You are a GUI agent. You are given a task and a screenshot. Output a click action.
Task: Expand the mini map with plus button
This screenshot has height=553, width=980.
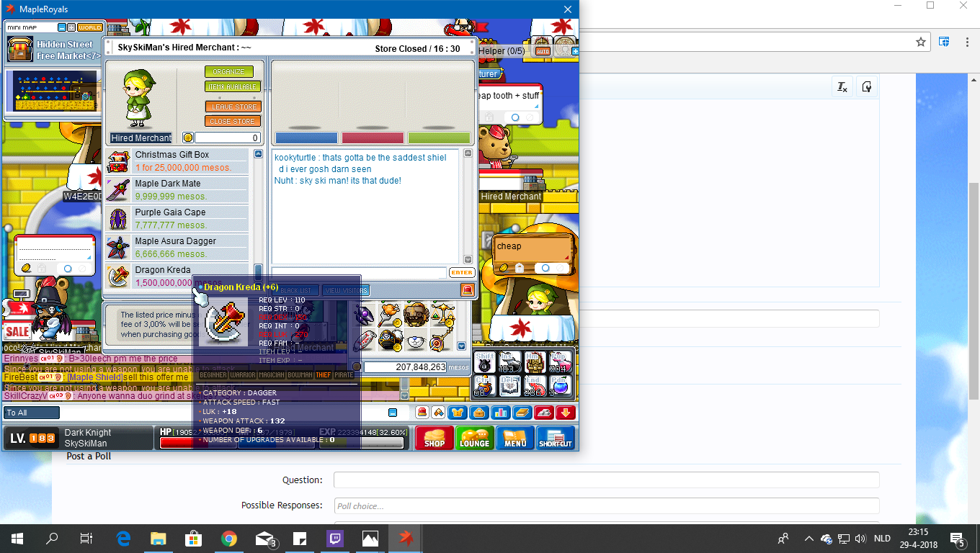[x=71, y=27]
